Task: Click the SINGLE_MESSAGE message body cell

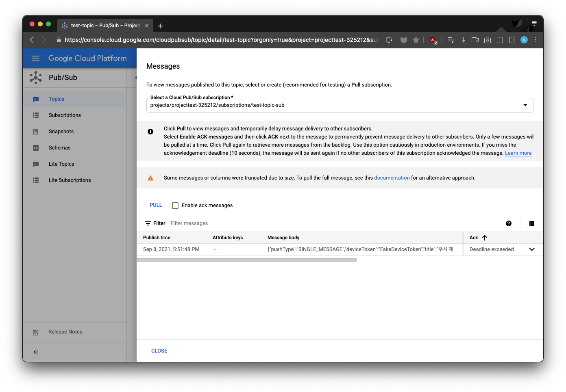Action: (x=360, y=249)
